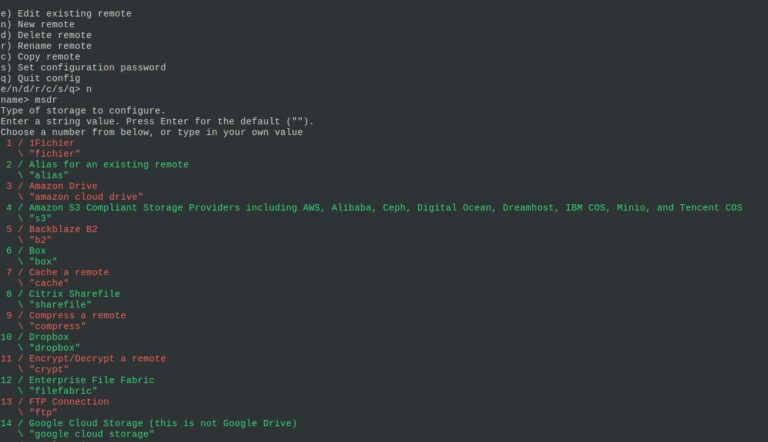Select the "Backblaze B2" storage entry
Screen dimensions: 768x442
63,229
